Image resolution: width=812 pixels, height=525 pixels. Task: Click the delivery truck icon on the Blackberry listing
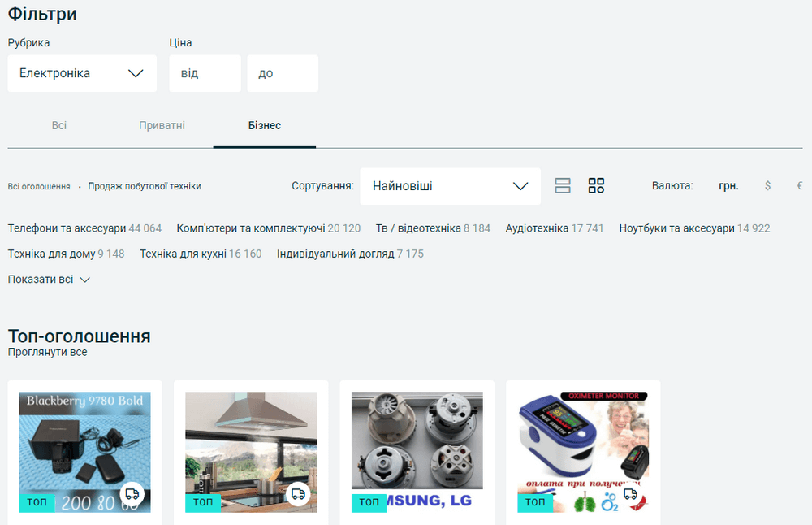tap(132, 493)
